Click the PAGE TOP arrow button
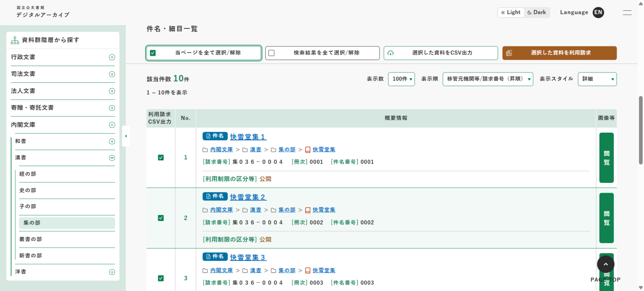The image size is (644, 291). tap(605, 264)
